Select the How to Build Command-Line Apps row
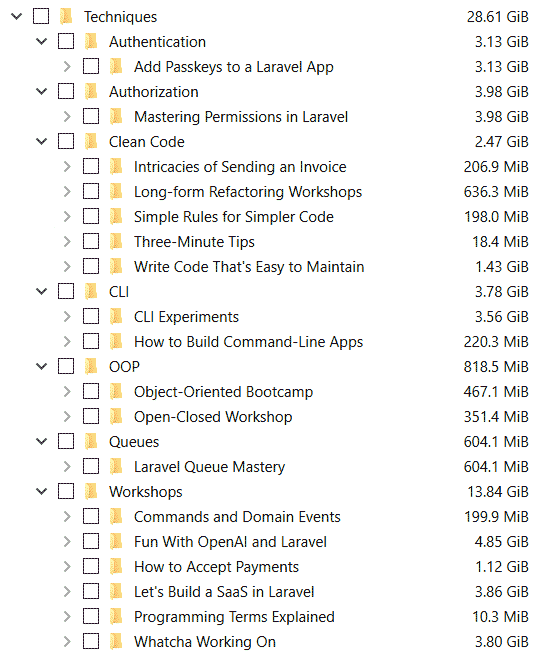This screenshot has width=537, height=659. (x=268, y=342)
